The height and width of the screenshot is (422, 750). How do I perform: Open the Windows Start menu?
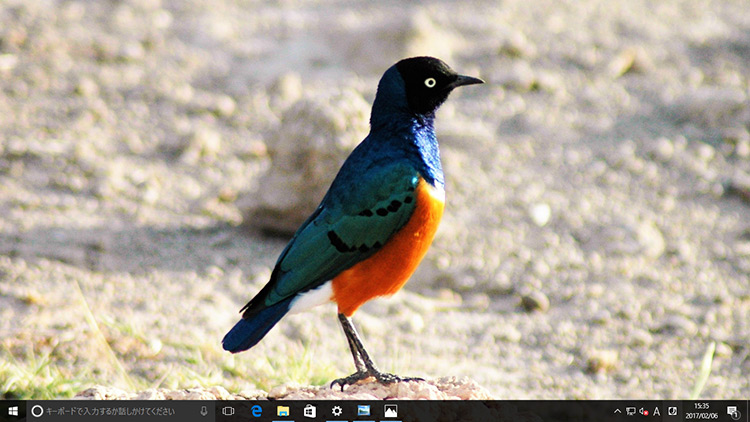point(13,411)
